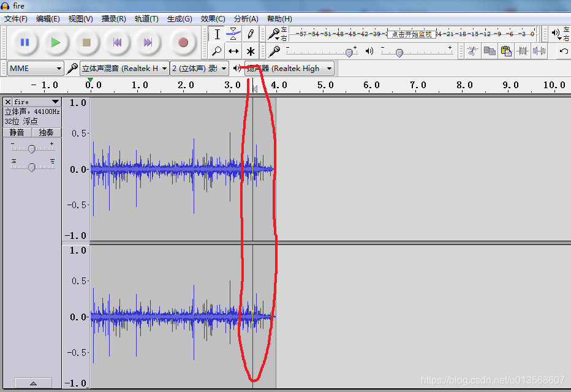
Task: Open the 播录(R) menu
Action: 113,19
